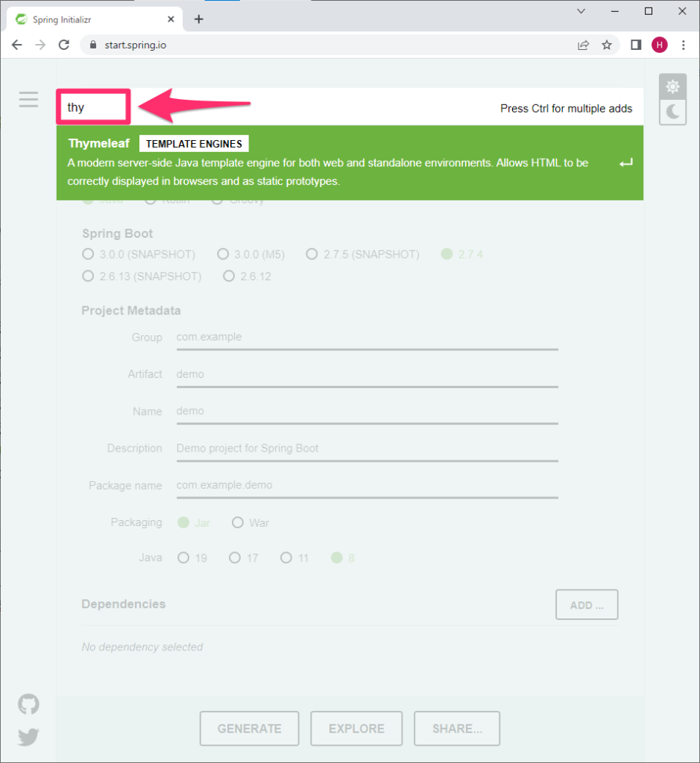Click 'Press Ctrl for multiple adds' hint
The height and width of the screenshot is (763, 700).
click(566, 109)
